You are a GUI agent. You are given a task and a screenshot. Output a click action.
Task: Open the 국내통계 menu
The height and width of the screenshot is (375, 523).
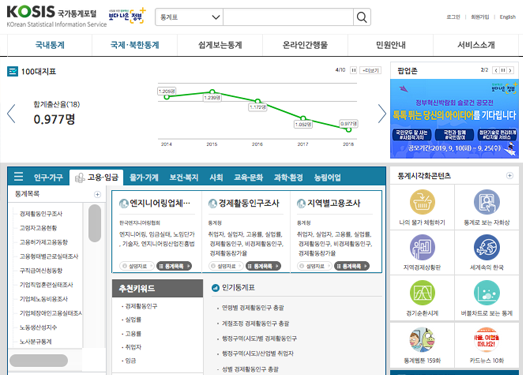(x=50, y=45)
